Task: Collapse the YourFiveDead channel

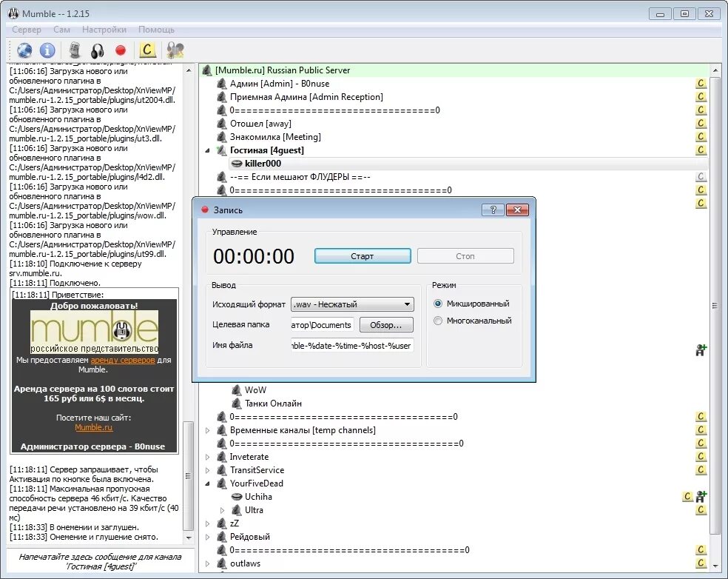Action: (208, 483)
